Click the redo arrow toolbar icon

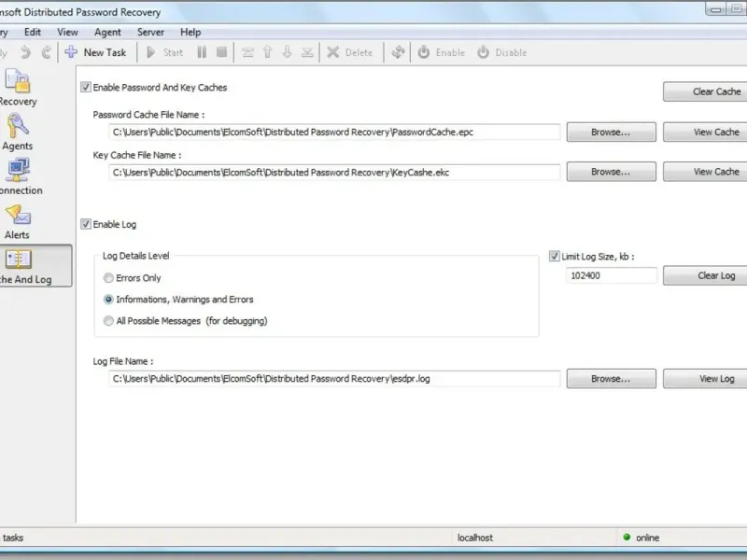click(46, 52)
